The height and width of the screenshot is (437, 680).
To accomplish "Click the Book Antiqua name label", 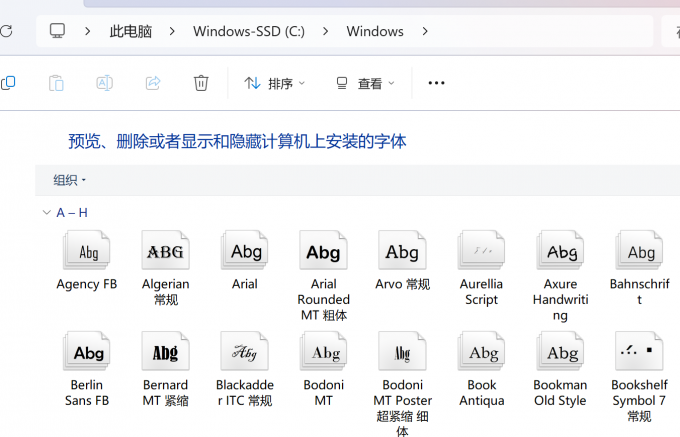I will pyautogui.click(x=481, y=393).
